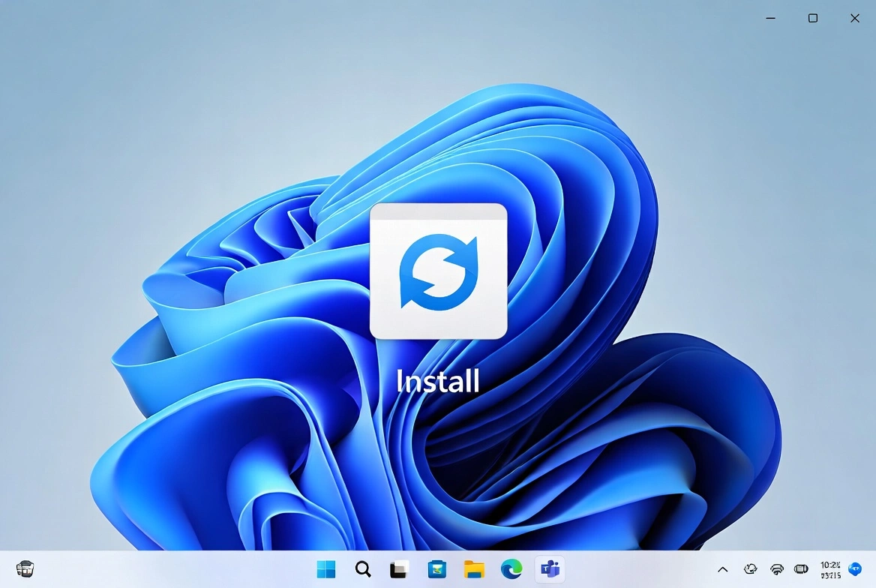Select the Install shortcut label text
The height and width of the screenshot is (588, 876).
pos(438,381)
